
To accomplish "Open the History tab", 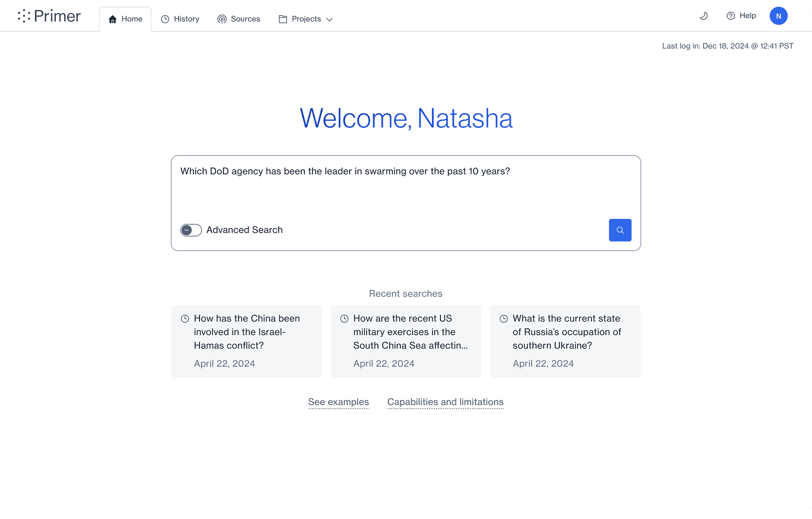I will coord(180,19).
